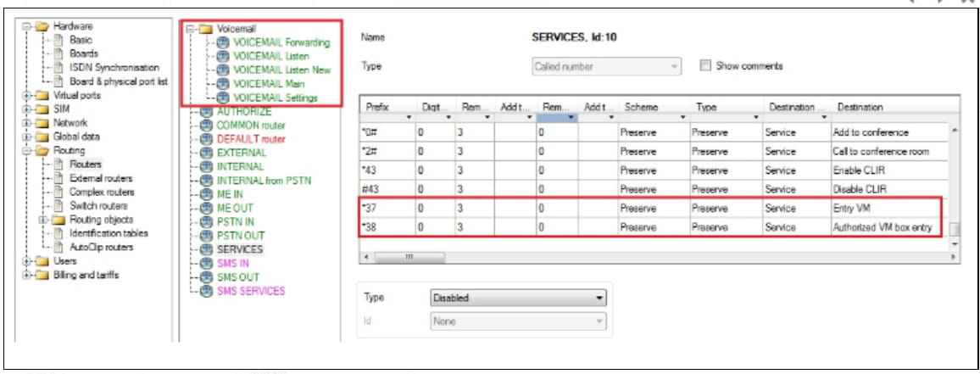Click the table vertical scrollbar up arrow
This screenshot has width=980, height=374.
(x=954, y=130)
